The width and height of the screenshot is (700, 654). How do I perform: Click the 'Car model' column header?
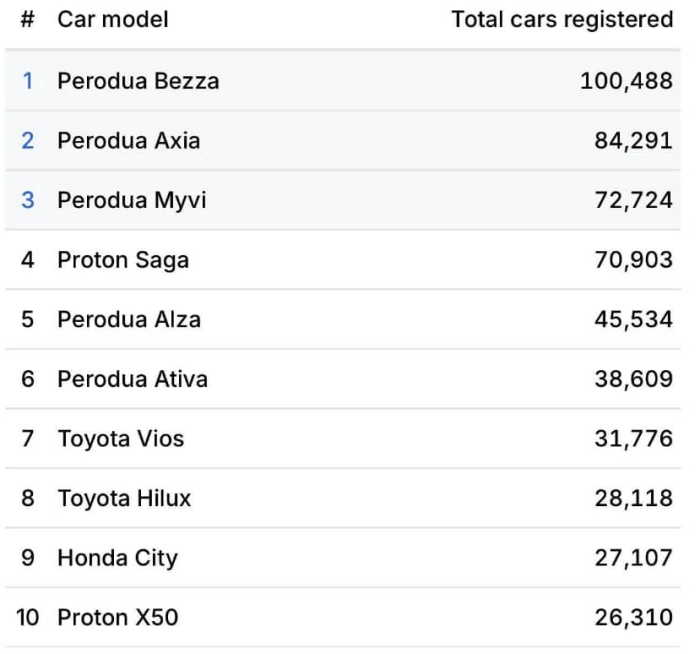112,20
